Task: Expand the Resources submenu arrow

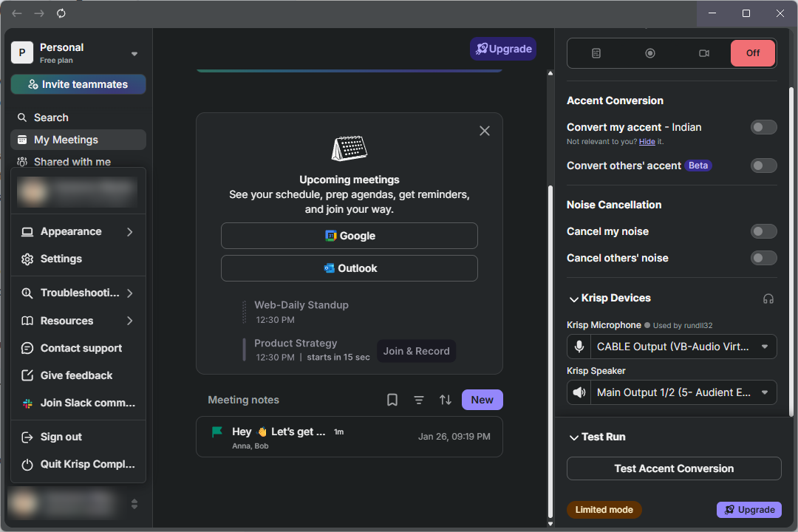Action: [x=130, y=321]
